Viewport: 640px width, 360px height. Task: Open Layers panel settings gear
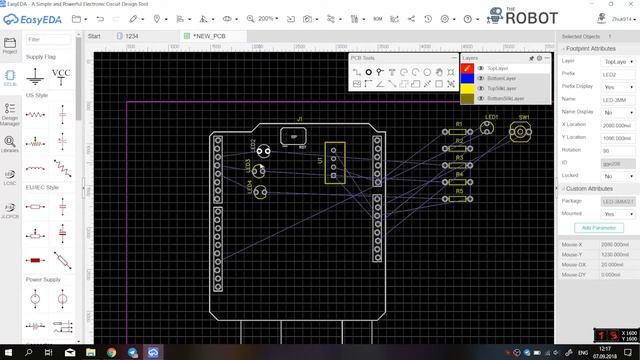point(539,58)
